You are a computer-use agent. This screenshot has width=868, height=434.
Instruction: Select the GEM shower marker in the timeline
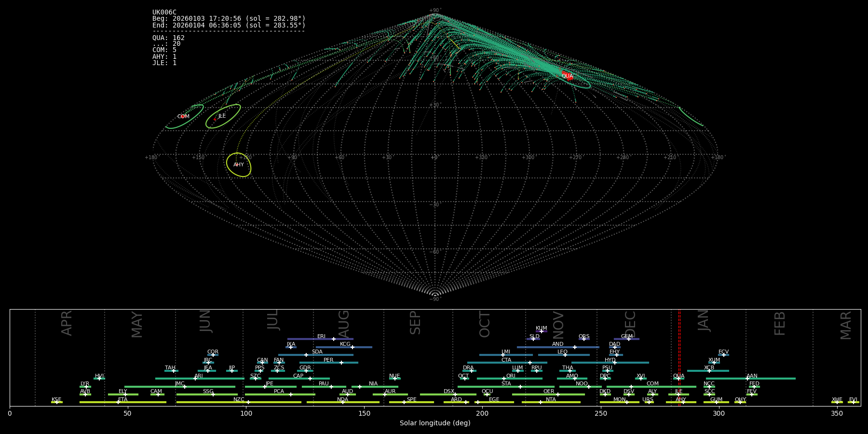pyautogui.click(x=628, y=339)
